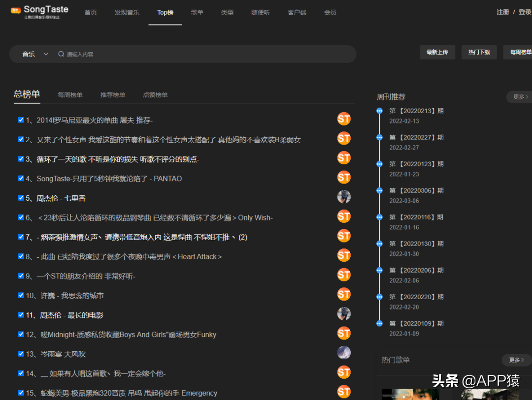
Task: Click ST avatar beside 许巍 - 我思念的城市
Action: tap(344, 294)
